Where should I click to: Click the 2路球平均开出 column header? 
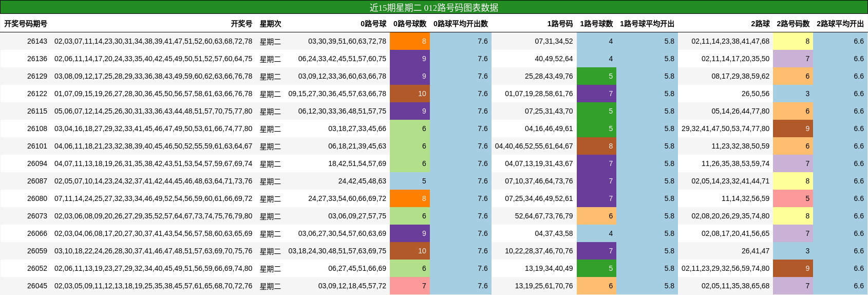pos(840,24)
